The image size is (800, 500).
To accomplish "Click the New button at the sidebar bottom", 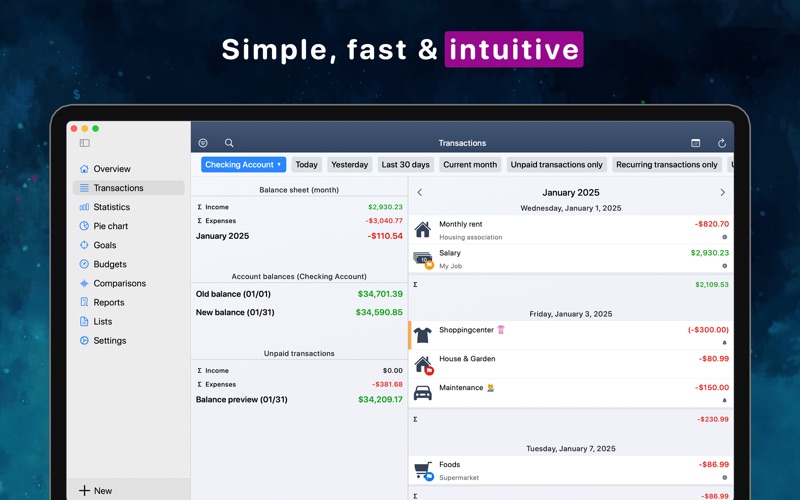I will [x=95, y=491].
